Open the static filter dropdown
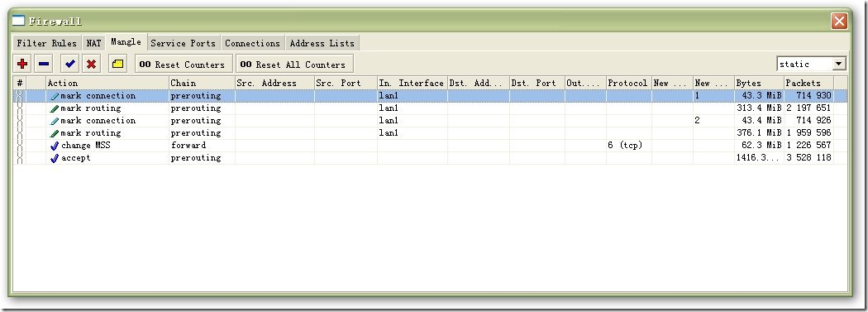 click(840, 65)
